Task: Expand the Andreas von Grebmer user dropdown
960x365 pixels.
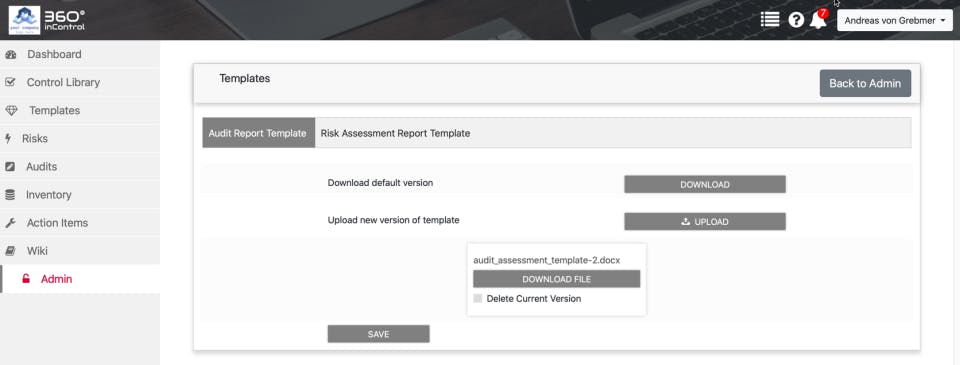Action: 894,20
